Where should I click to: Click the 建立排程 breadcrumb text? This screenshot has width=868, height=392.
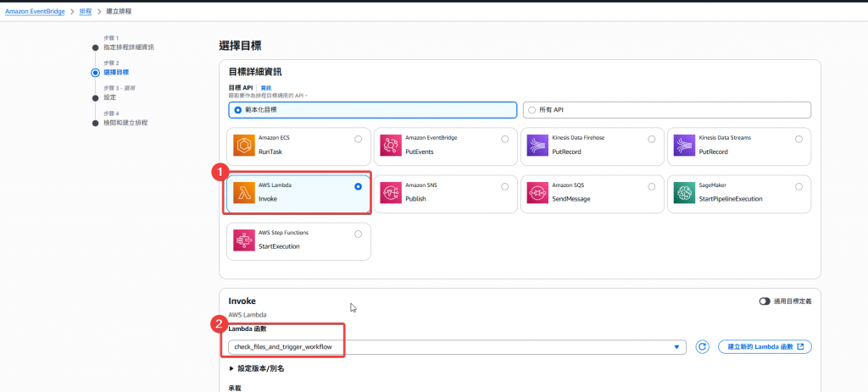(x=119, y=11)
